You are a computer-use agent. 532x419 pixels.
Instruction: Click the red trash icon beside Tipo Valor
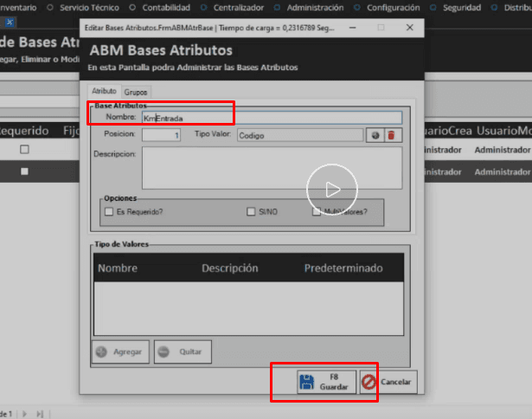[x=391, y=135]
